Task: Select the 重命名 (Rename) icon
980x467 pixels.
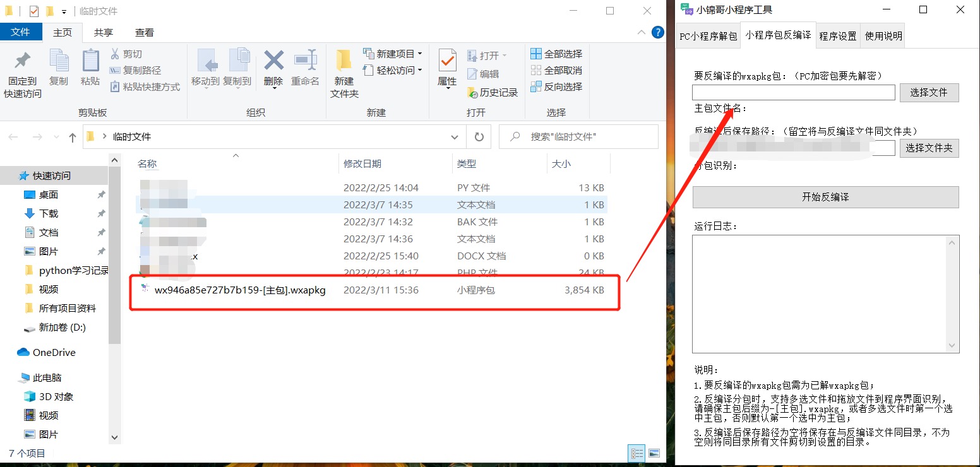Action: pyautogui.click(x=306, y=69)
